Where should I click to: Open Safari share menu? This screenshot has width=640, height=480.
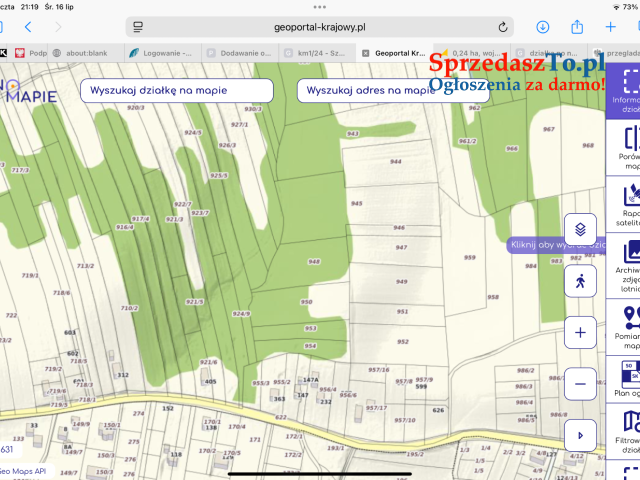tap(577, 27)
